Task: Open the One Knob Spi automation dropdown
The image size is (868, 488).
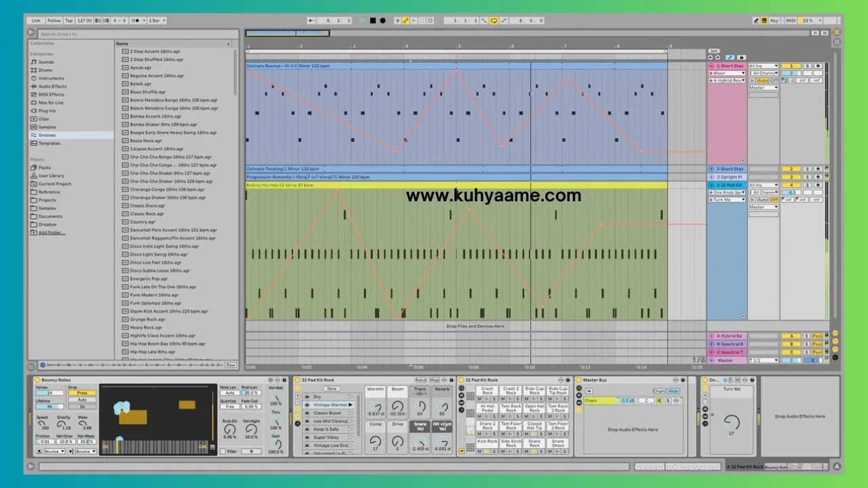Action: point(727,192)
